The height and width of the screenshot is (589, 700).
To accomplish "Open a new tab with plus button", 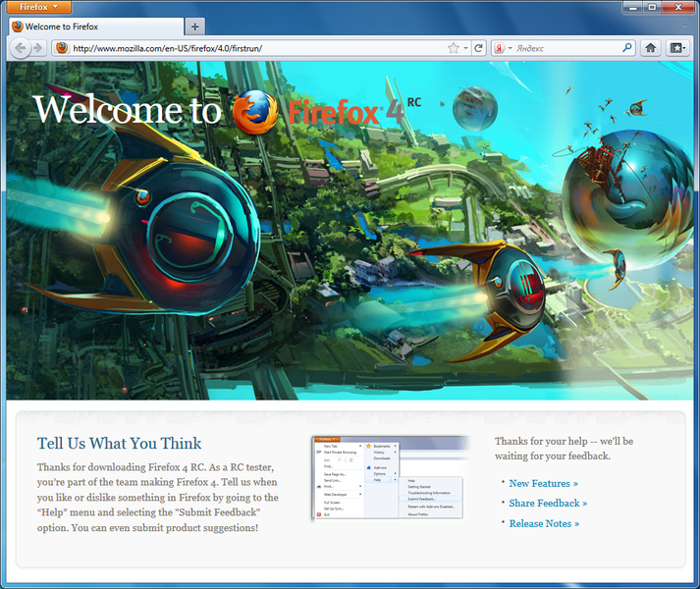I will pyautogui.click(x=195, y=27).
